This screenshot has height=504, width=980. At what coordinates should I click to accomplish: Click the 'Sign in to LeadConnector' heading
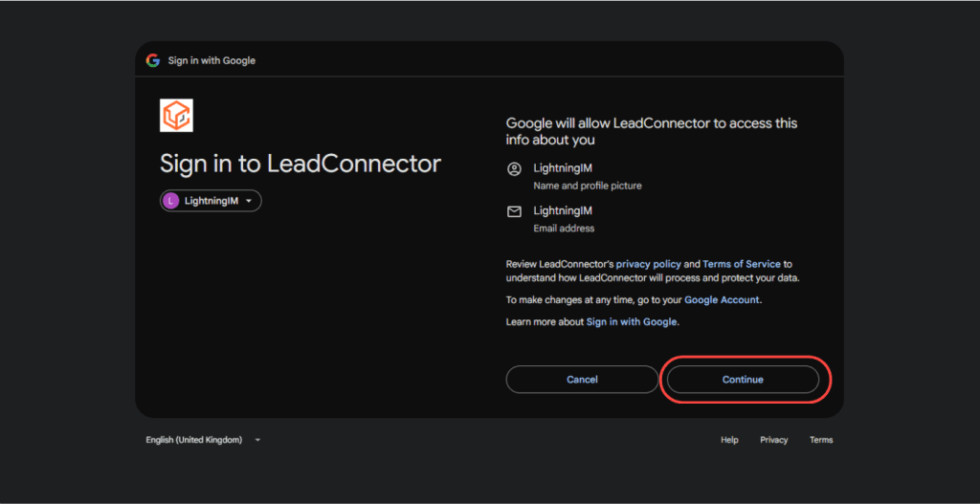(x=300, y=164)
